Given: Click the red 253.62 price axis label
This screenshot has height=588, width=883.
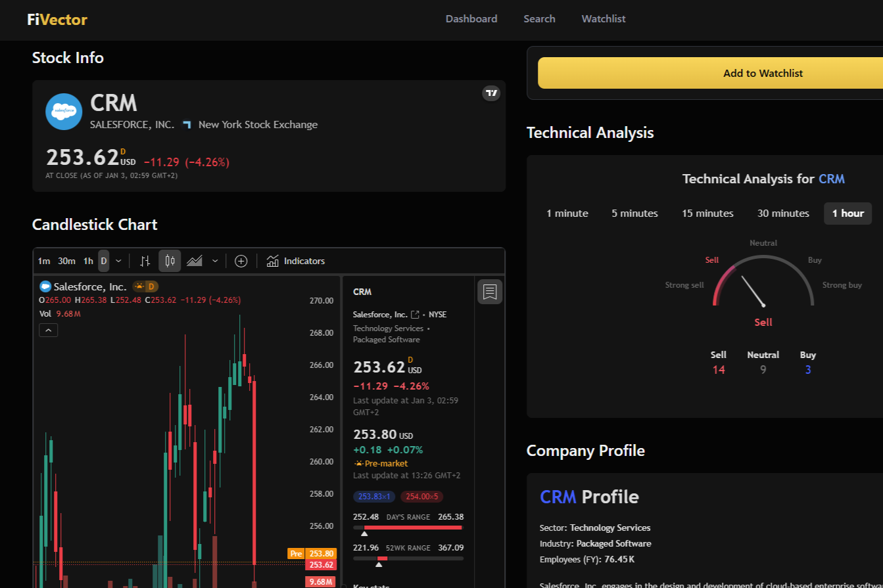Looking at the screenshot, I should tap(322, 565).
